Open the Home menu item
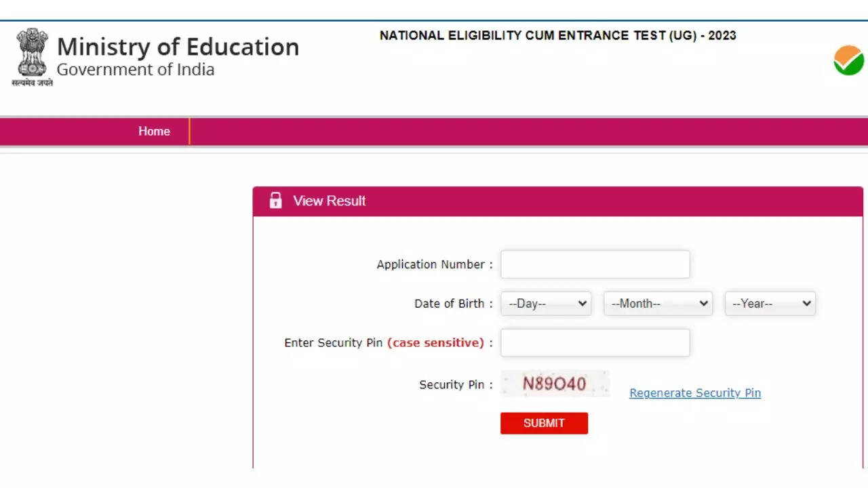 (x=154, y=131)
